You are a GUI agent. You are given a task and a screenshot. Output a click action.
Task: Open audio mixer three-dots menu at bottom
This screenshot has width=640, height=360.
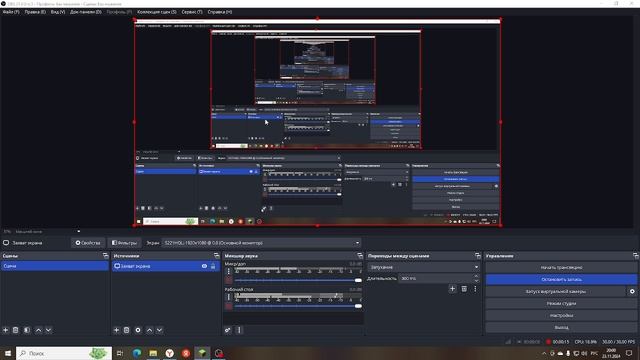click(239, 330)
